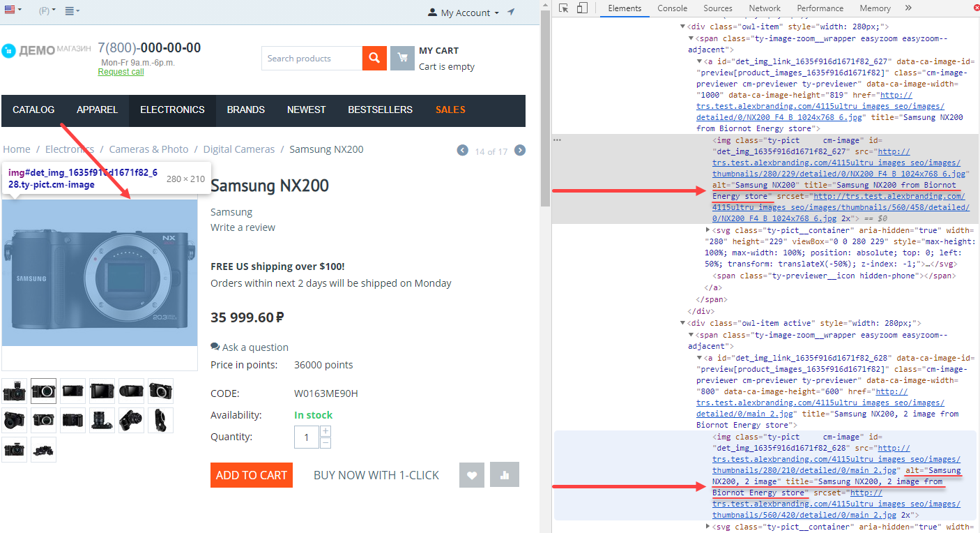Screen dimensions: 980x533
Task: Click the ADD TO CART button
Action: 251,475
